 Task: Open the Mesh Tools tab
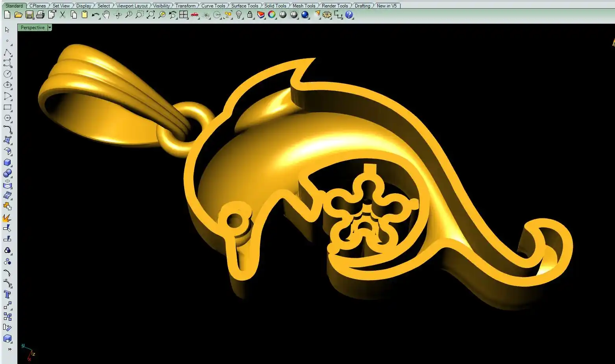pyautogui.click(x=304, y=6)
